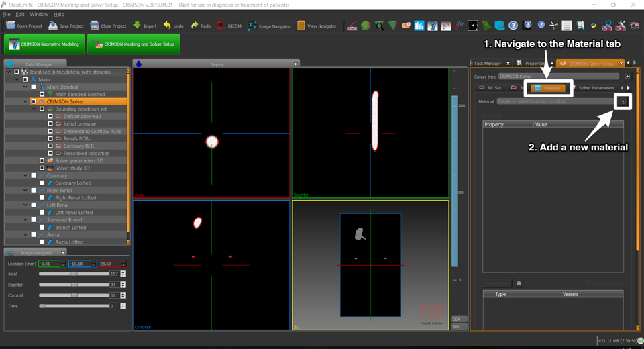Click the DICOM toolbar icon
This screenshot has width=644, height=349.
click(x=221, y=26)
